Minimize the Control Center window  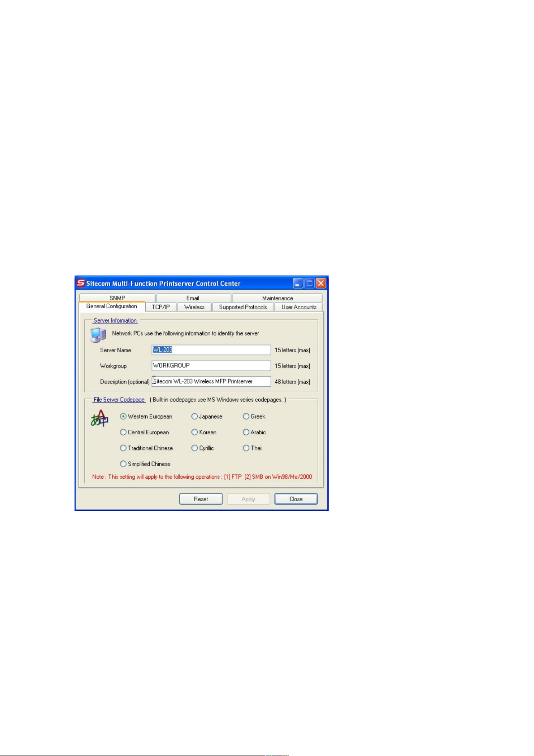[298, 283]
